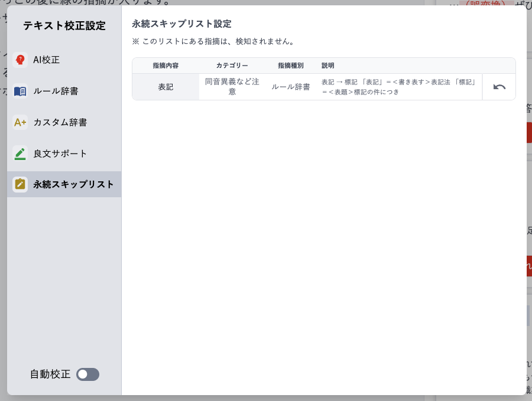Click the clipboard 永続スキップリスト icon
The width and height of the screenshot is (532, 401).
click(x=20, y=184)
